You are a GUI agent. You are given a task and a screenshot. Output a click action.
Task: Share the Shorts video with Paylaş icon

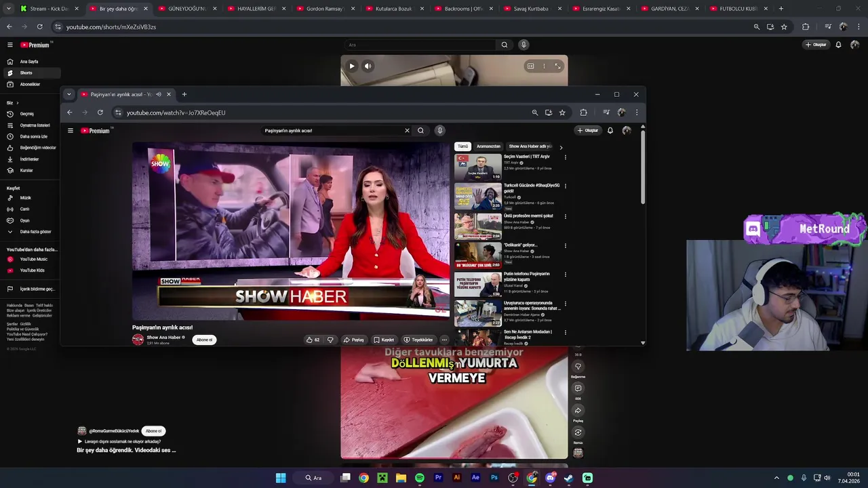click(x=578, y=411)
